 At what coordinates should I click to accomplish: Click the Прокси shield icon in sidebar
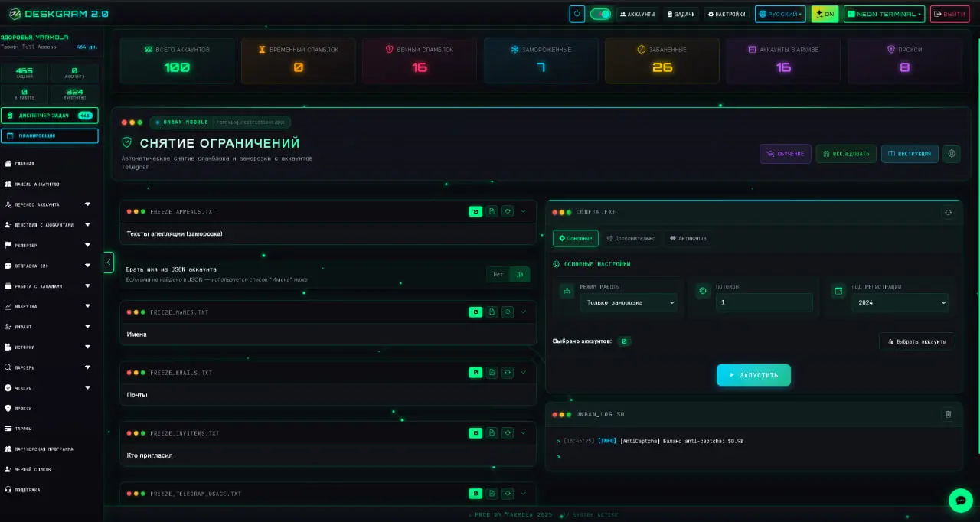point(8,408)
